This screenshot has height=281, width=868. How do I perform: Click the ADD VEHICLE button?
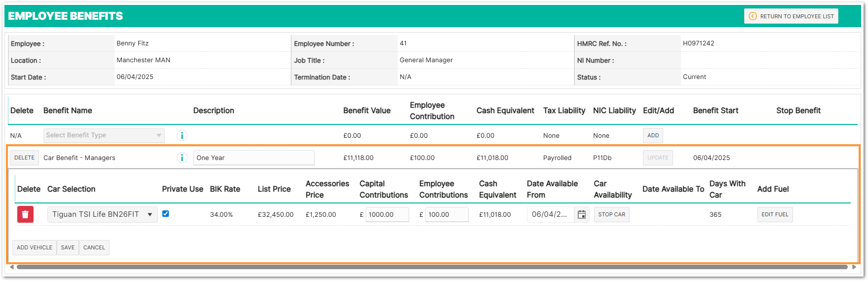point(35,247)
